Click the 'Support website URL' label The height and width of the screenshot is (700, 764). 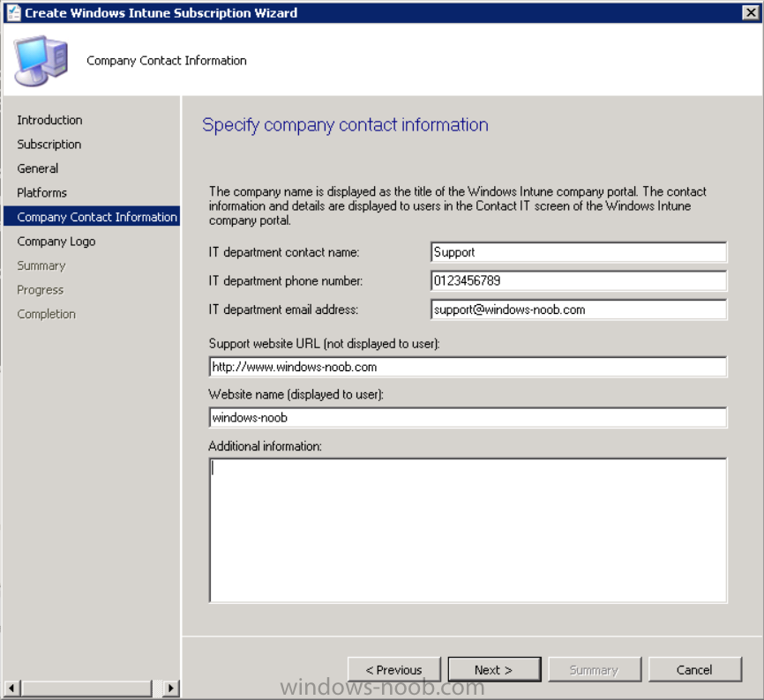click(324, 344)
